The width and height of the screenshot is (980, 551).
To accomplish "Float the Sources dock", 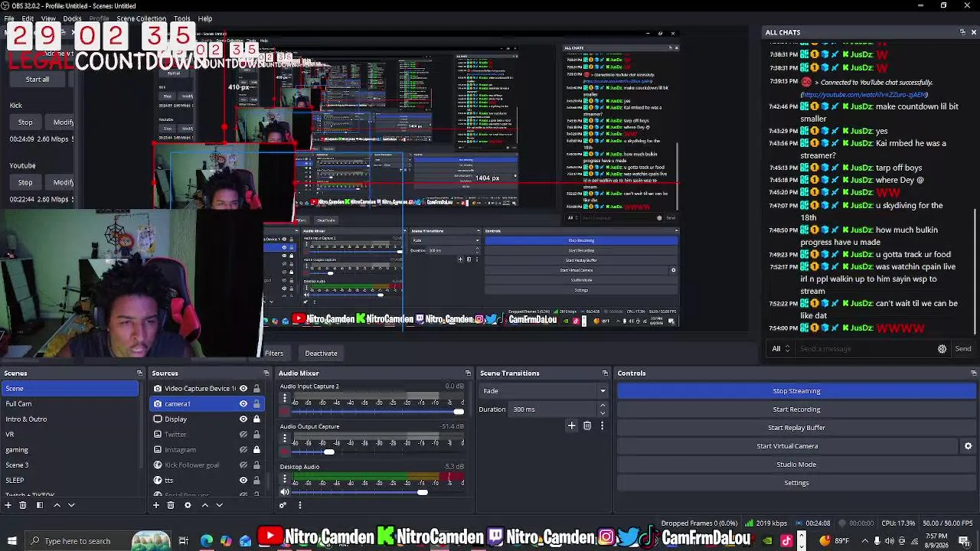I will (266, 373).
